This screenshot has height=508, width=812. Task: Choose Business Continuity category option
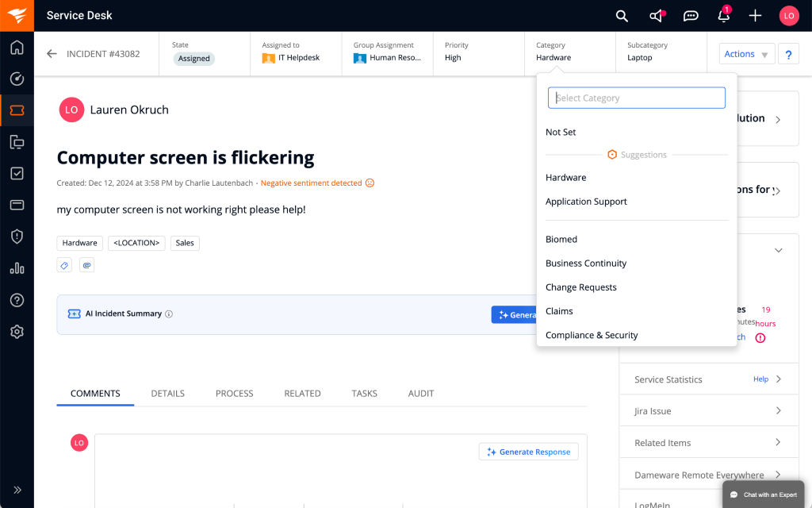(x=586, y=264)
